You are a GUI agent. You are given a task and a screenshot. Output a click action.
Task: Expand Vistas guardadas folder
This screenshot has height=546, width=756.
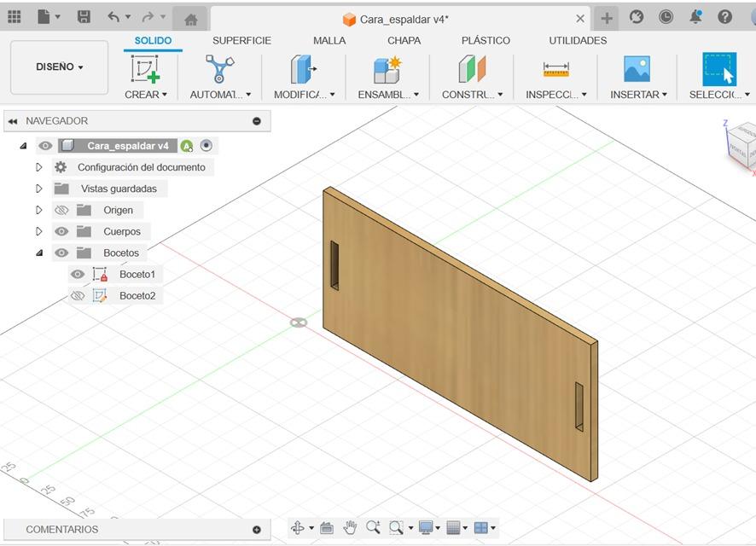pyautogui.click(x=39, y=189)
